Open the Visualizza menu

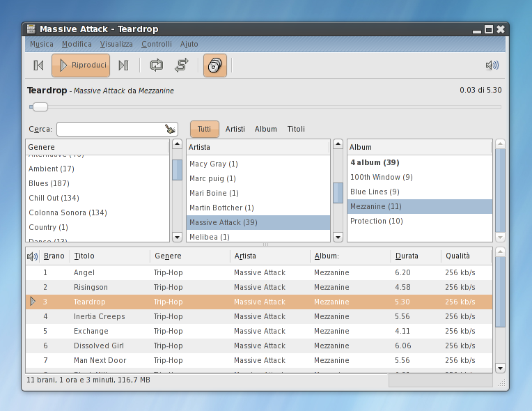point(116,44)
